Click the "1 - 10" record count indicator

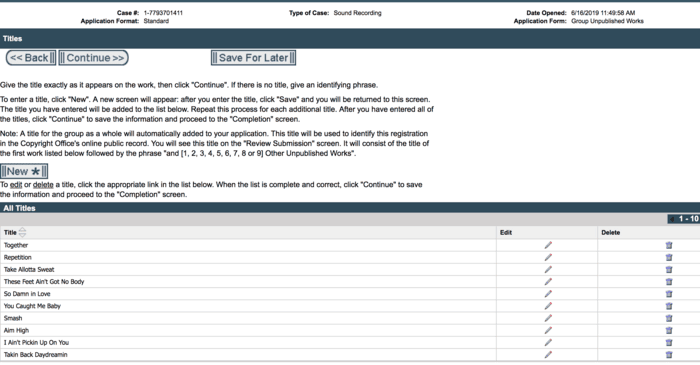pyautogui.click(x=688, y=219)
